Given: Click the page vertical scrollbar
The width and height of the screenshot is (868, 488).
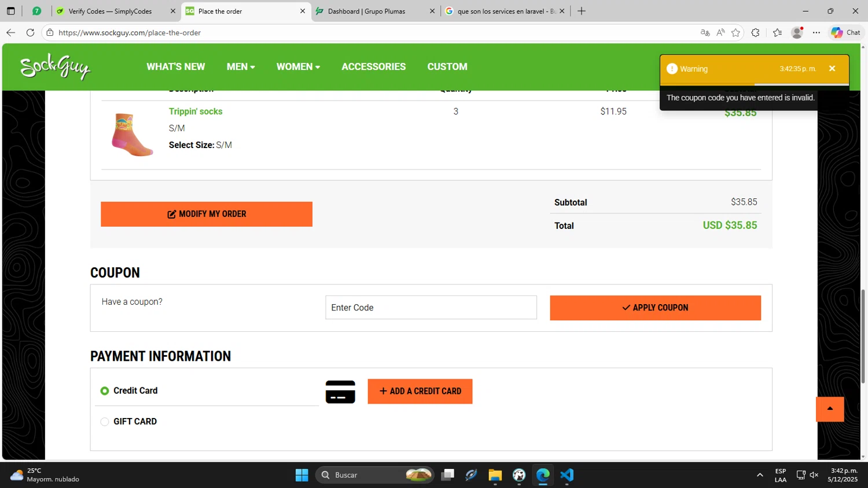Looking at the screenshot, I should pos(863,335).
